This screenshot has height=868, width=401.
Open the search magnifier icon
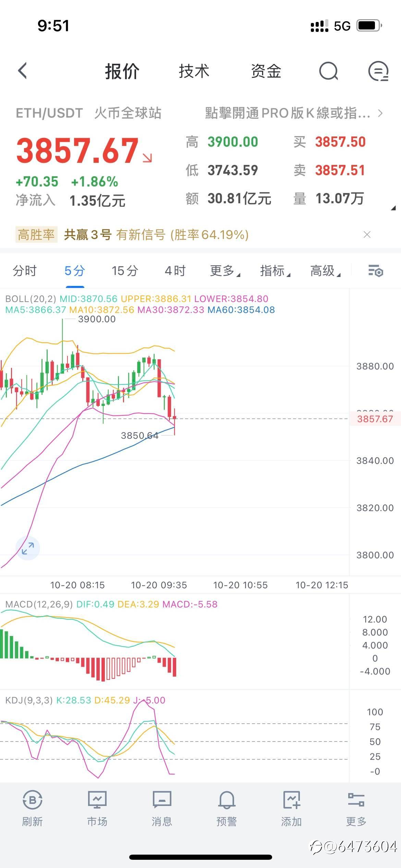tap(328, 71)
